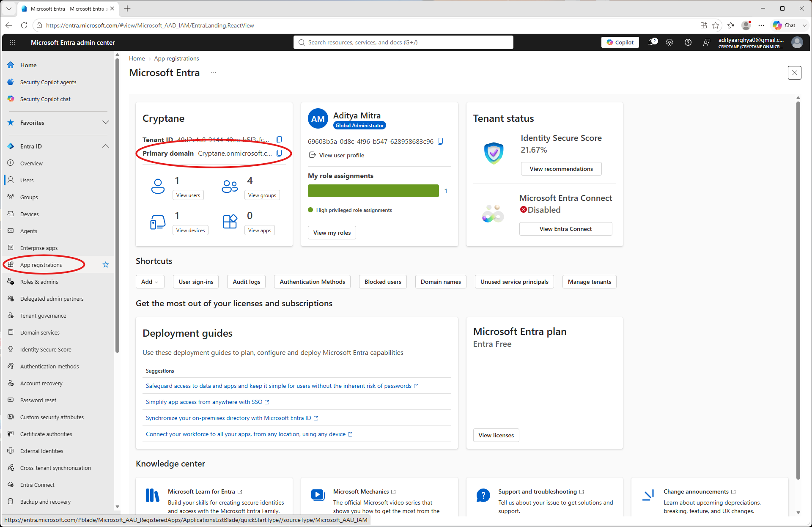Open Domain names shortcut

[441, 282]
